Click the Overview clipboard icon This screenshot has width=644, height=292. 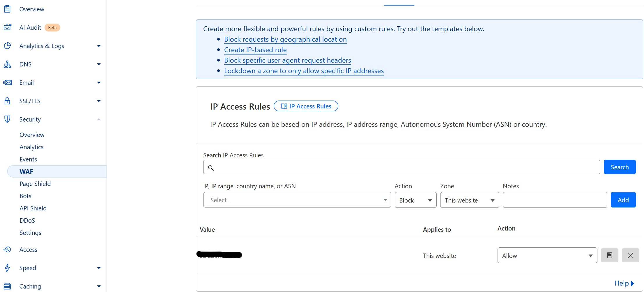pos(7,9)
